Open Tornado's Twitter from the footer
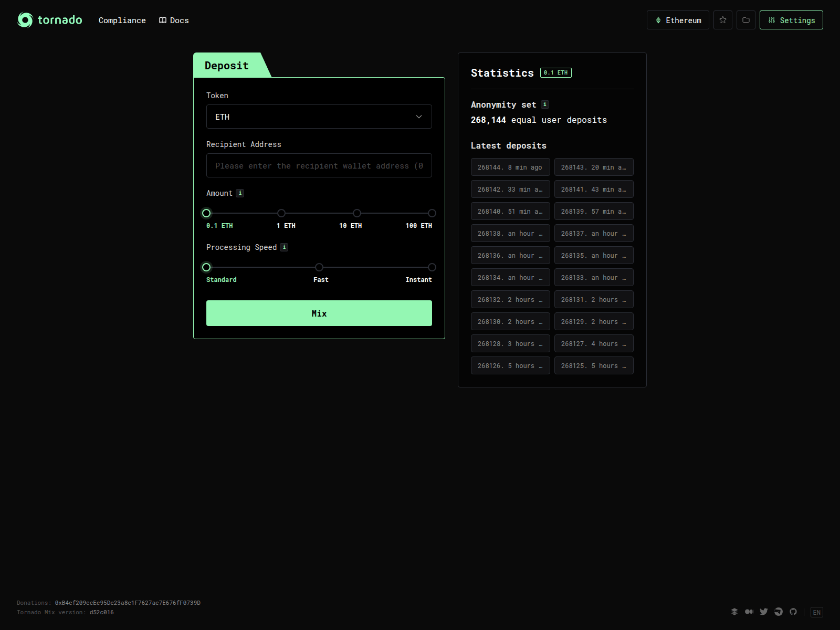Screen dimensions: 840x630 764,612
